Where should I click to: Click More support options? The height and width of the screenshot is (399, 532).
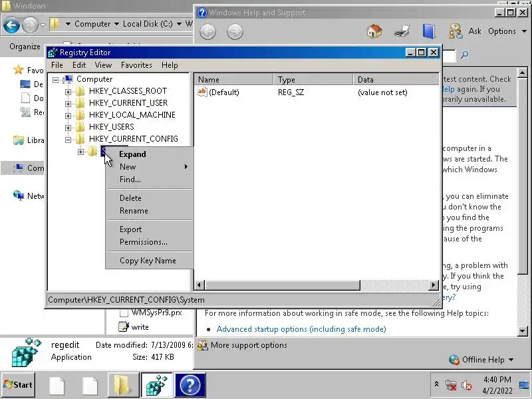(249, 345)
